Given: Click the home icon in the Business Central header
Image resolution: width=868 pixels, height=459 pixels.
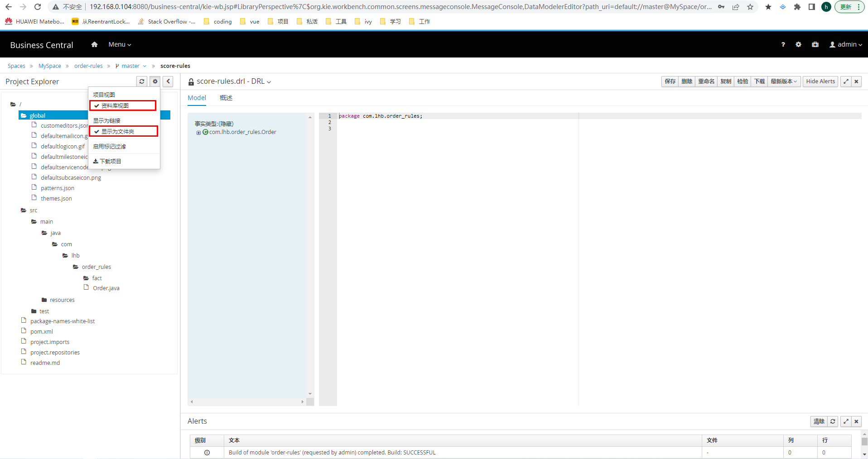Looking at the screenshot, I should click(x=94, y=44).
